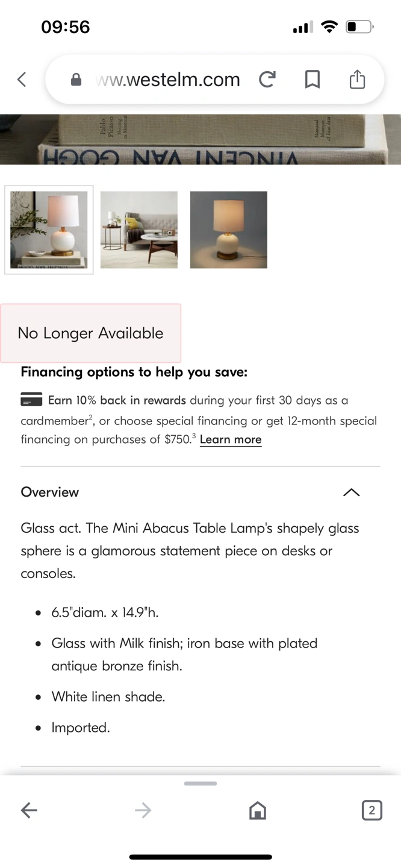Tap the westelm.com address bar
401x868 pixels.
[x=167, y=80]
